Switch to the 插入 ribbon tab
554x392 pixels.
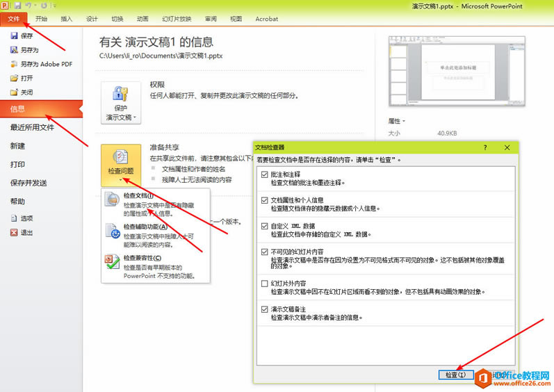[x=67, y=19]
